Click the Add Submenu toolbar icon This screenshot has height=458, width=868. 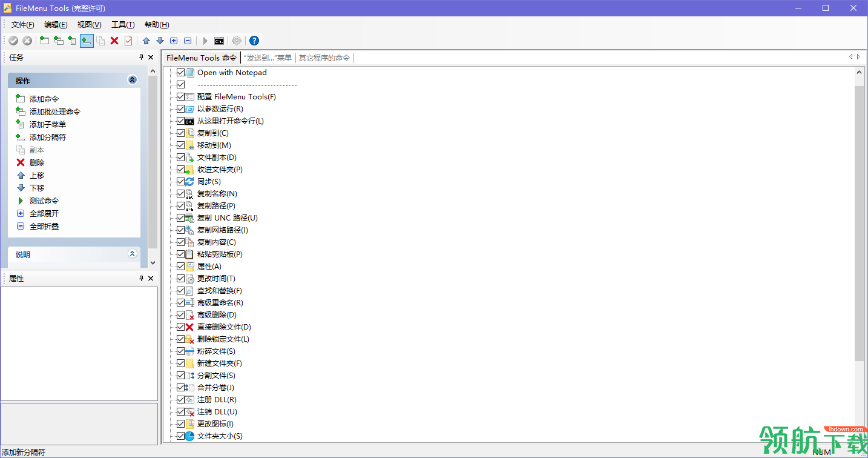[72, 41]
